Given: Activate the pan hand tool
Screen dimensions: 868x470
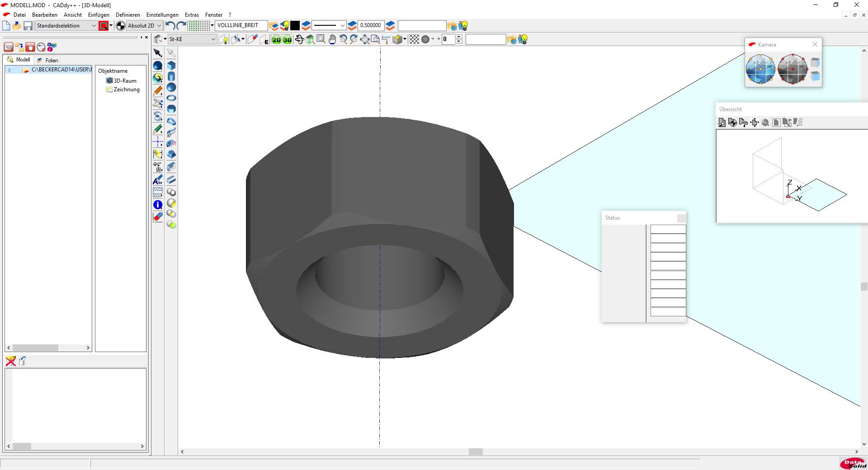Looking at the screenshot, I should (x=332, y=39).
